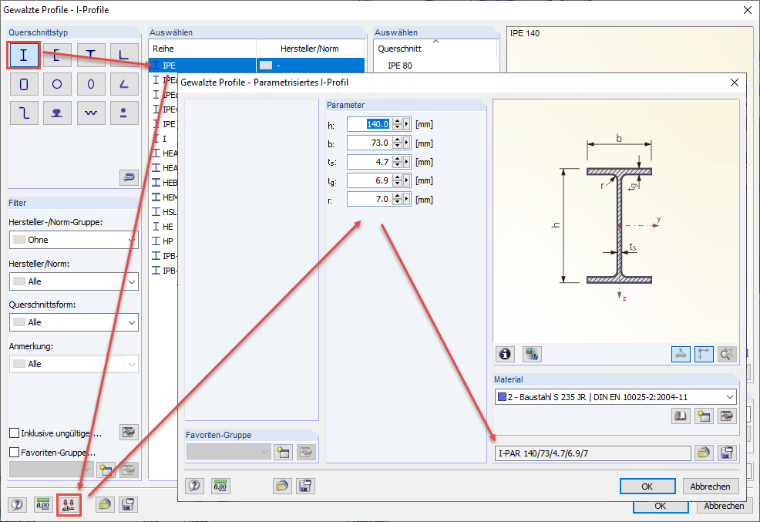This screenshot has height=522, width=760.
Task: Click the r value field 7.0
Action: (x=369, y=199)
